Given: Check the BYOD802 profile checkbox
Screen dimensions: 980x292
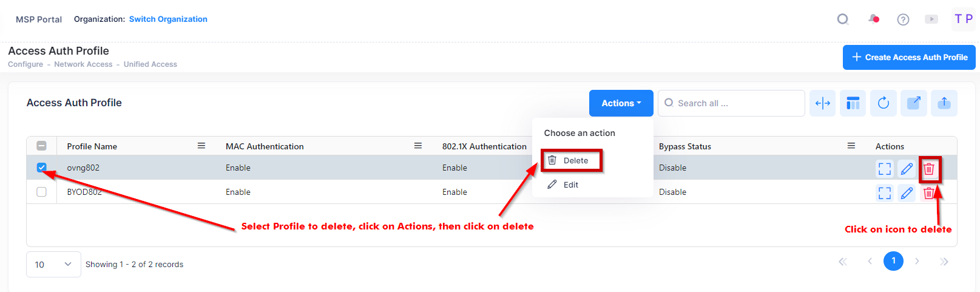Looking at the screenshot, I should click(x=41, y=192).
